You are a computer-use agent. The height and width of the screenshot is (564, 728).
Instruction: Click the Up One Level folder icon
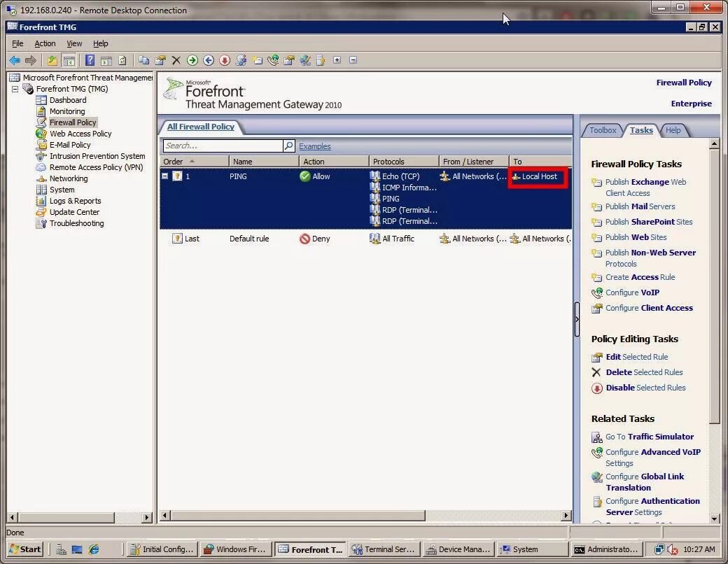point(52,60)
